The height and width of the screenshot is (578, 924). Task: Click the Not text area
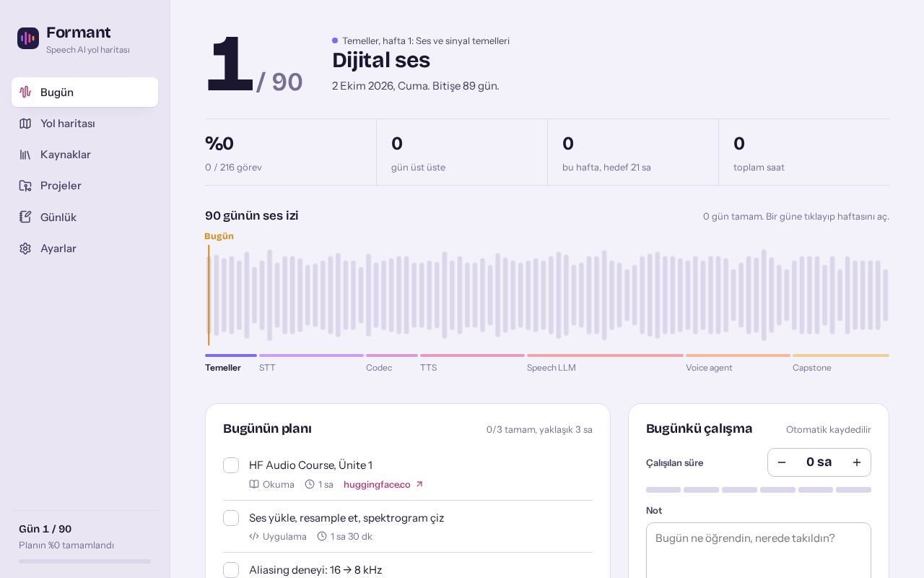(x=759, y=550)
